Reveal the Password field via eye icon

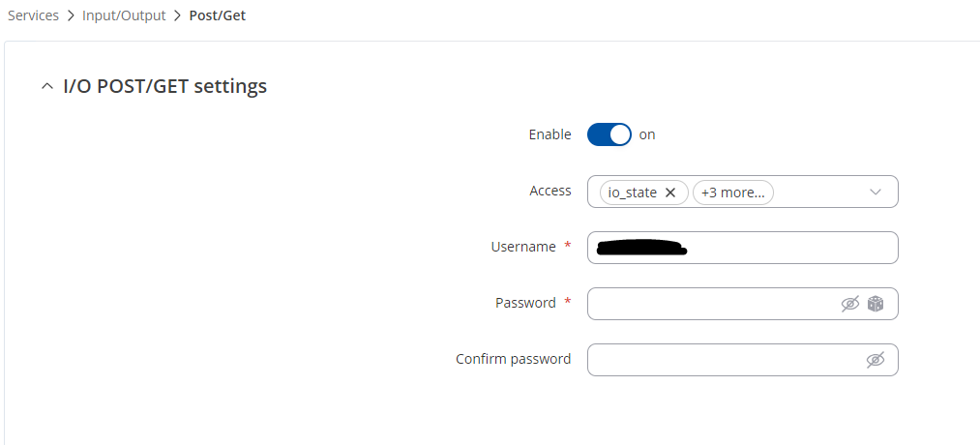coord(850,304)
